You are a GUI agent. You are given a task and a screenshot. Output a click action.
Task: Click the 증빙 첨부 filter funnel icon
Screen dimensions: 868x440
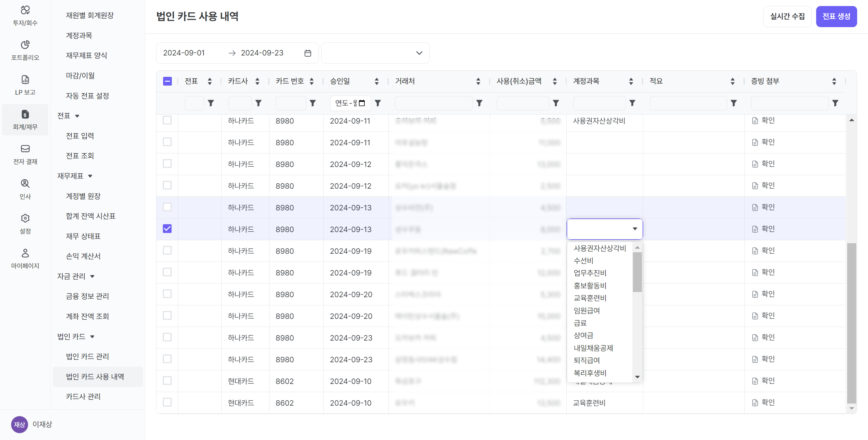coord(835,103)
